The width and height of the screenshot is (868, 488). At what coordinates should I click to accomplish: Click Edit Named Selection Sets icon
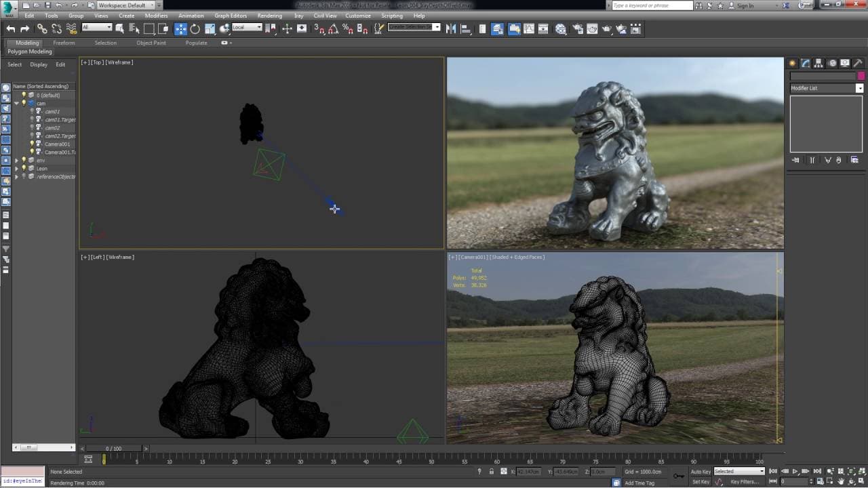point(379,28)
